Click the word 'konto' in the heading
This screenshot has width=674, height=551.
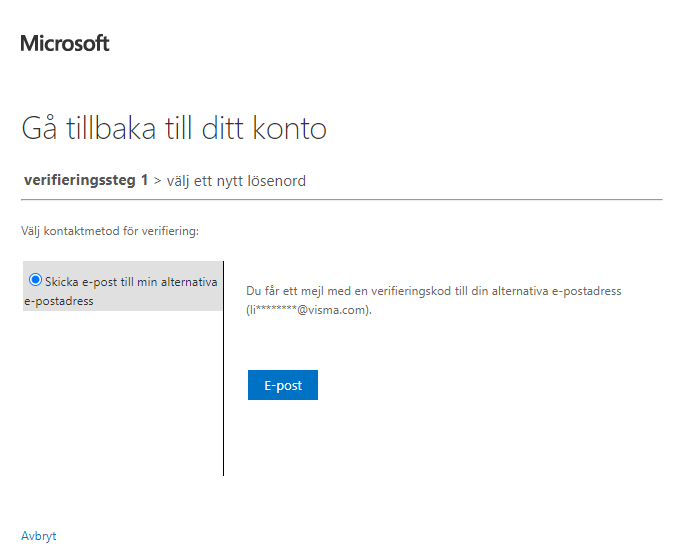click(290, 128)
